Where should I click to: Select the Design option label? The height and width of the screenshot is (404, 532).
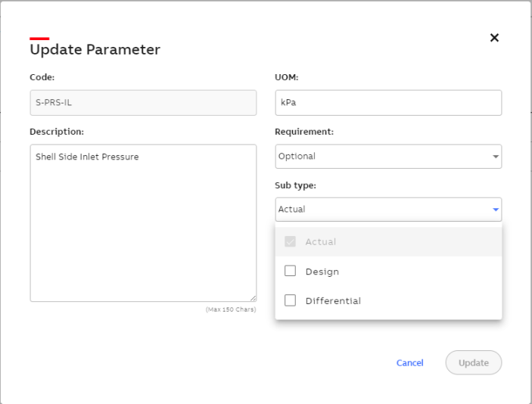[x=322, y=272]
